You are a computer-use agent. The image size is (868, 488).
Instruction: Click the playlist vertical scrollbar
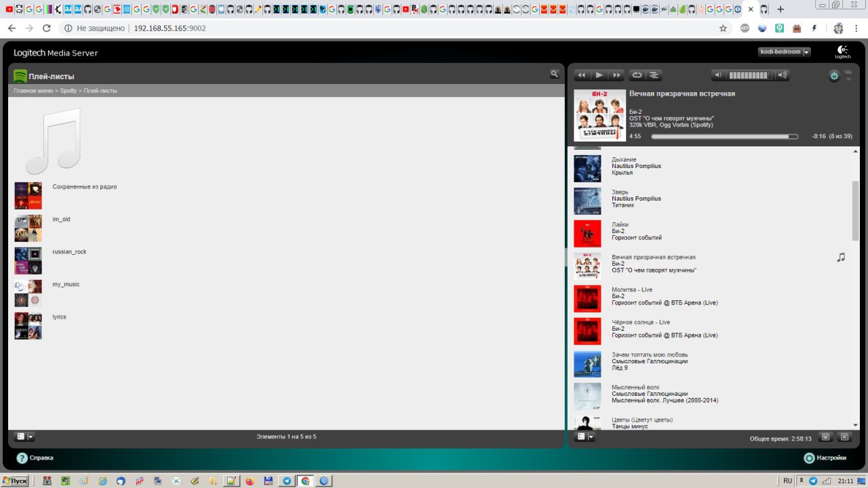tap(856, 210)
